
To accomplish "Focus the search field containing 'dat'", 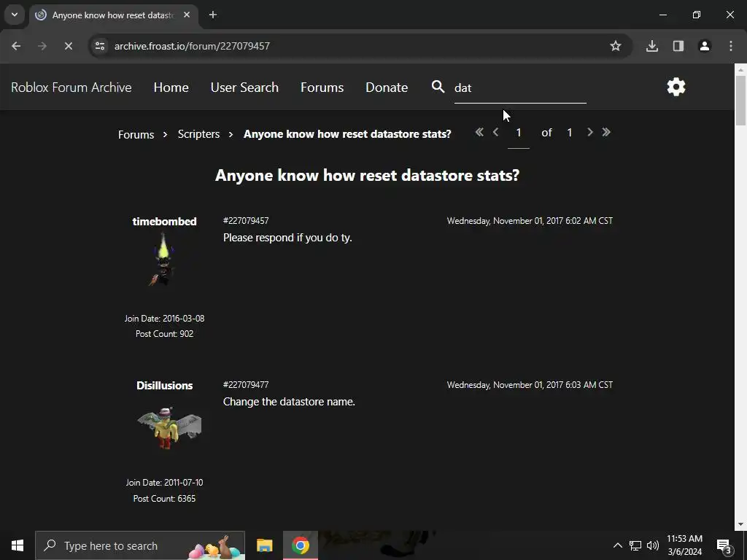I will pyautogui.click(x=519, y=88).
